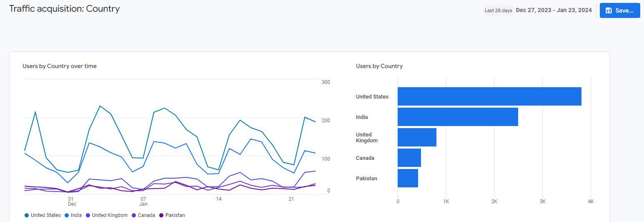644x222 pixels.
Task: Toggle the Pakistan series legend label
Action: (x=175, y=215)
